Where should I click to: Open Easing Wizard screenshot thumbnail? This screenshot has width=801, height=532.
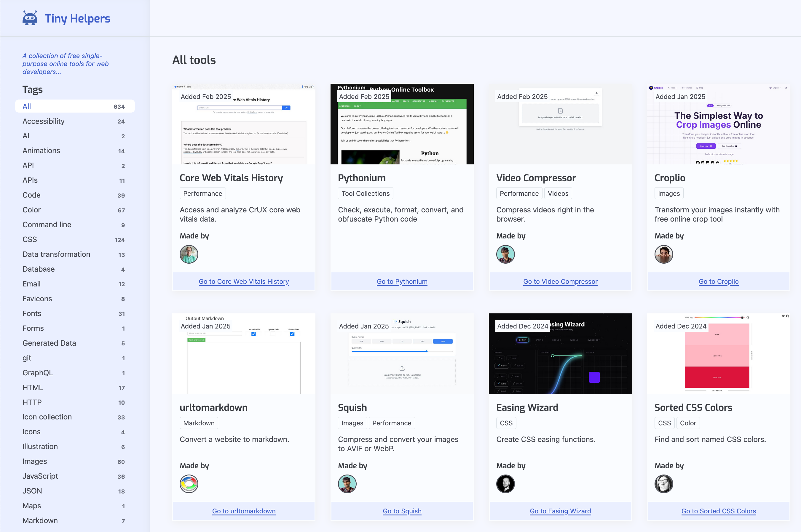560,354
